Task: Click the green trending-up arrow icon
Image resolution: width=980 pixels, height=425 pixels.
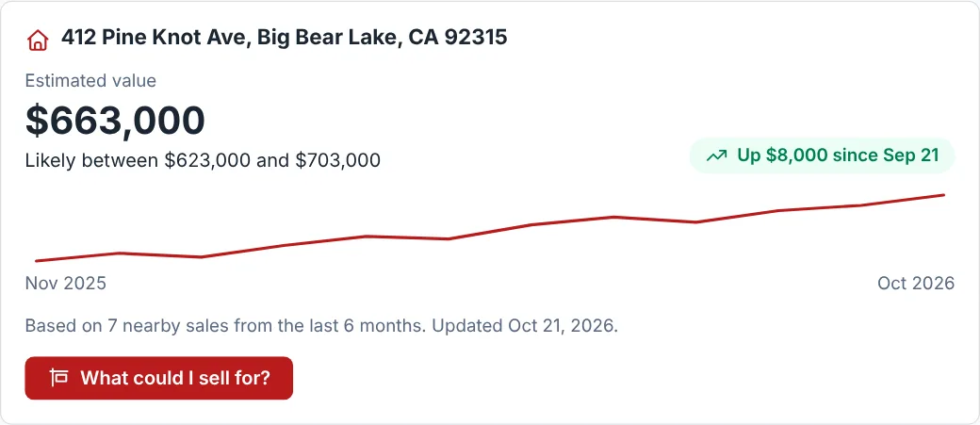Action: [x=716, y=155]
